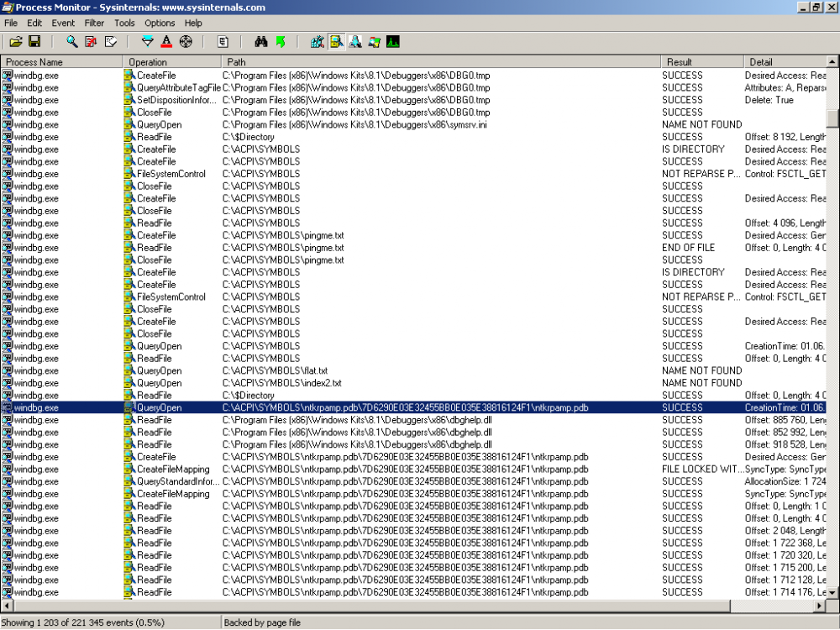The image size is (840, 630).
Task: Toggle the Autoscroll toolbar icon
Action: click(91, 41)
